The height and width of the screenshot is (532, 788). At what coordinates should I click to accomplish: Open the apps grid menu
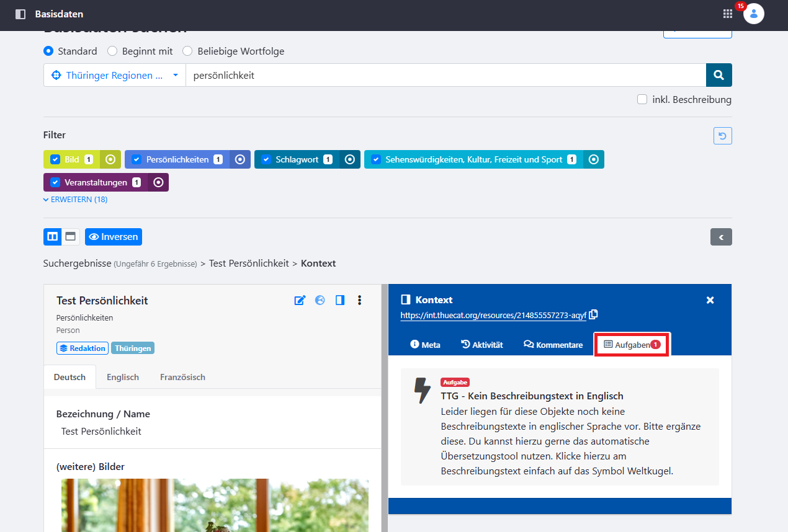728,14
